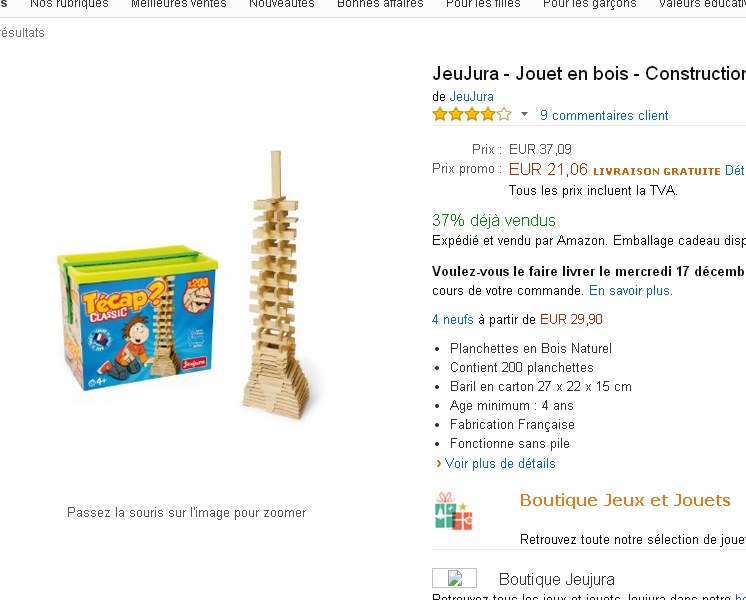Open the Boutique Jeux et Jouets banner

[x=625, y=500]
